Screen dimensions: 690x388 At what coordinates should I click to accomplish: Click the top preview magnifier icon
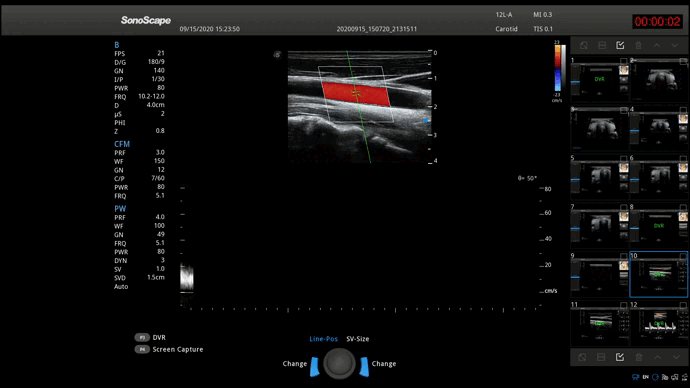[x=584, y=45]
